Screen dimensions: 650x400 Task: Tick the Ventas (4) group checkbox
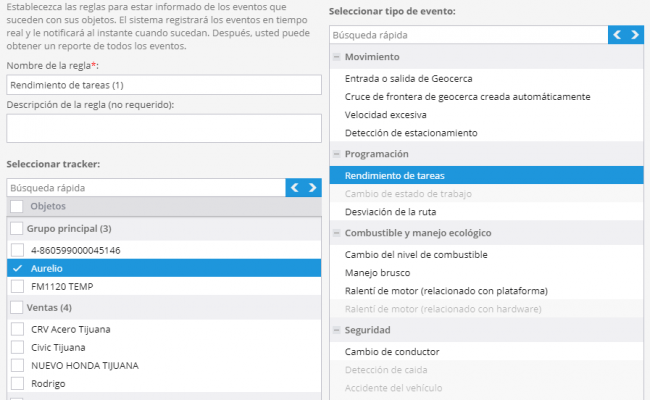point(17,308)
